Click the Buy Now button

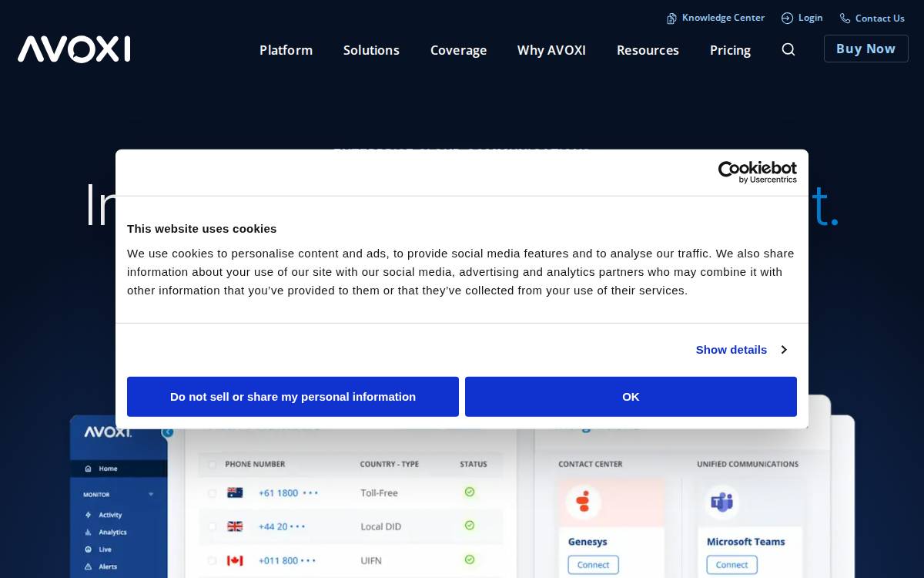tap(865, 49)
